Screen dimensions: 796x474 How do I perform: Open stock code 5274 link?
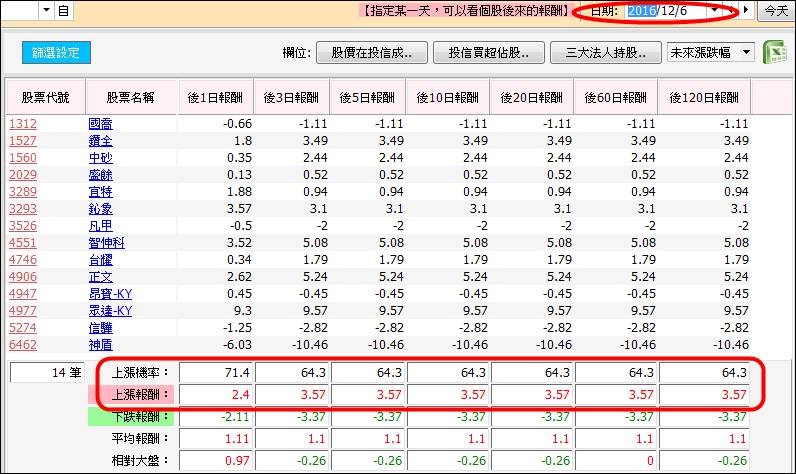tap(23, 328)
